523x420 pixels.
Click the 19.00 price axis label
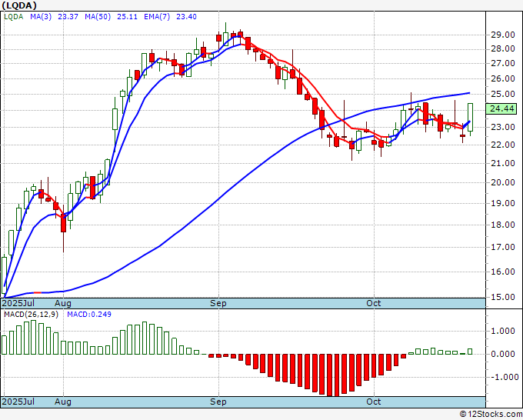click(x=503, y=203)
